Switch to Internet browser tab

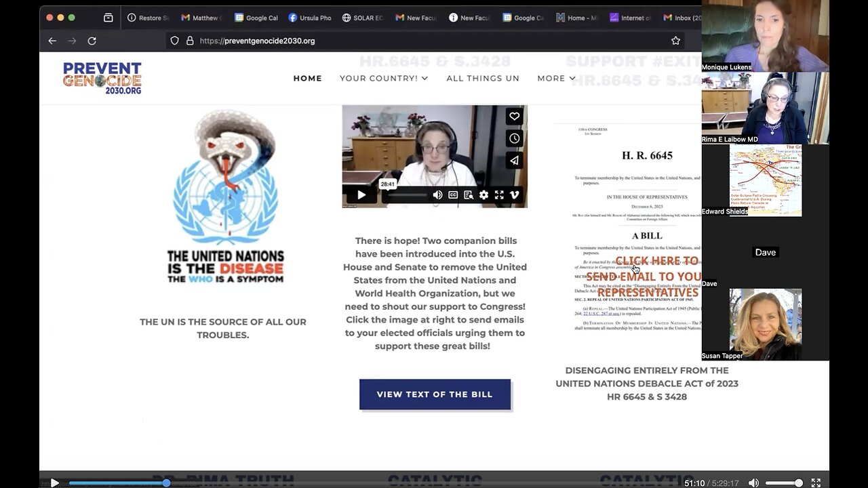coord(631,18)
